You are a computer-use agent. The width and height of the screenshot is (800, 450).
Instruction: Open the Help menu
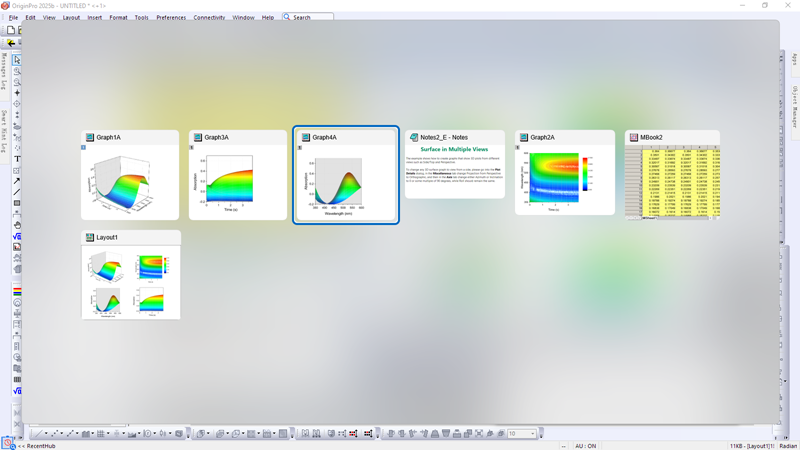coord(268,17)
